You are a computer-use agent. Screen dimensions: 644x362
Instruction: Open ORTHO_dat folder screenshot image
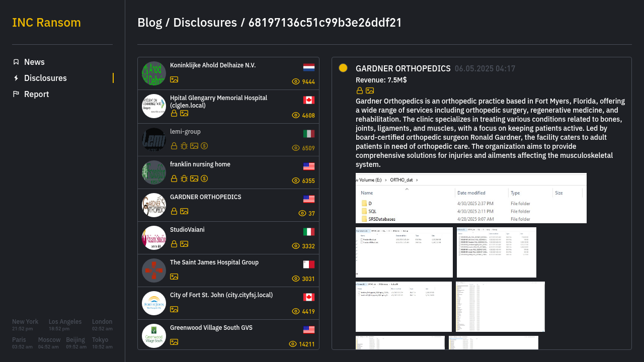coord(471,198)
